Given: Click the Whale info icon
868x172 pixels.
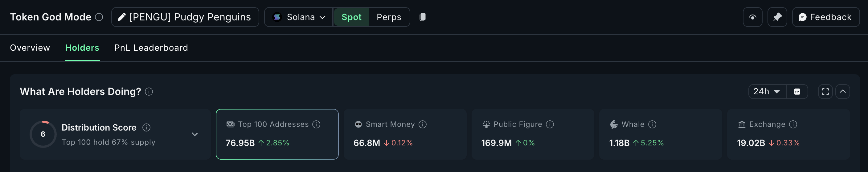Looking at the screenshot, I should click(652, 124).
